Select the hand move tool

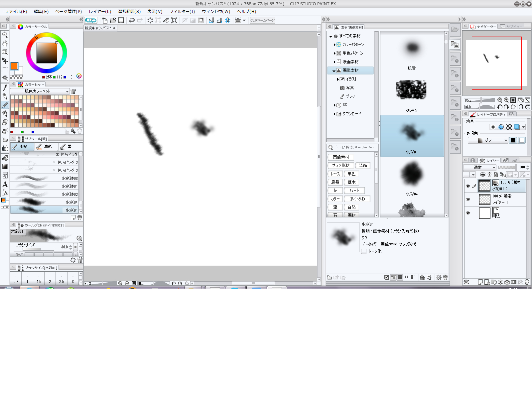(x=5, y=44)
